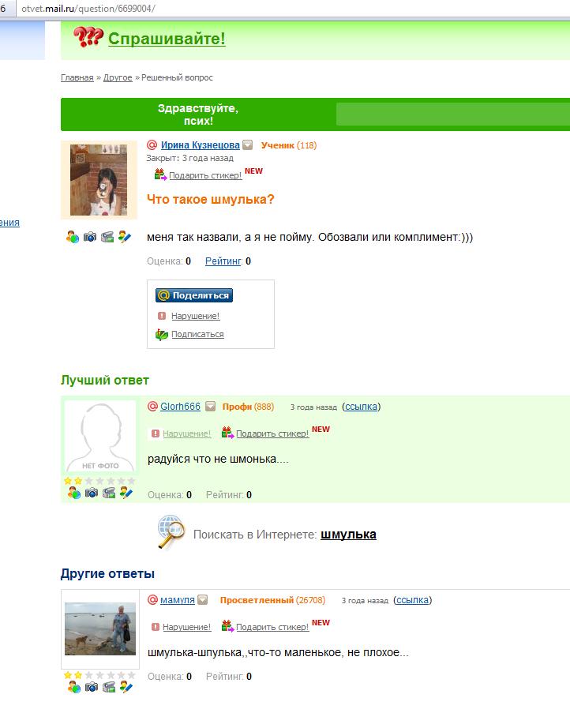Report question using Нарушение! link in share box
The width and height of the screenshot is (570, 728).
196,316
